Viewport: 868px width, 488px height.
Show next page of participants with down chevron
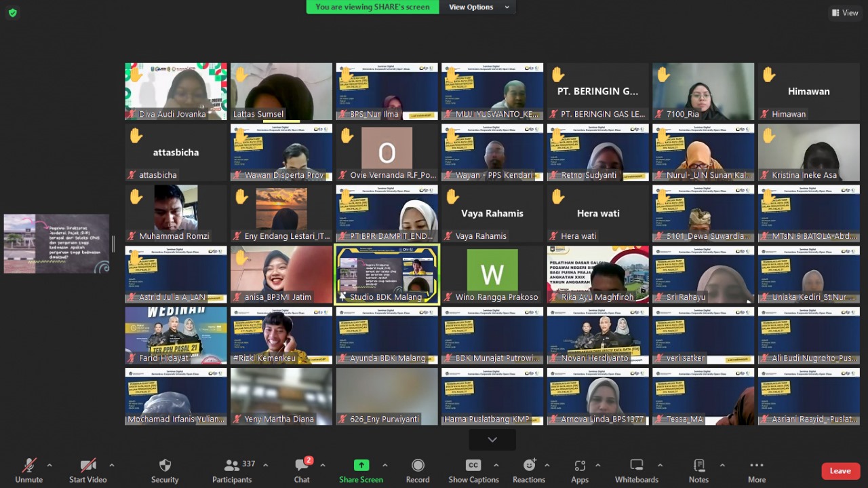(x=492, y=440)
